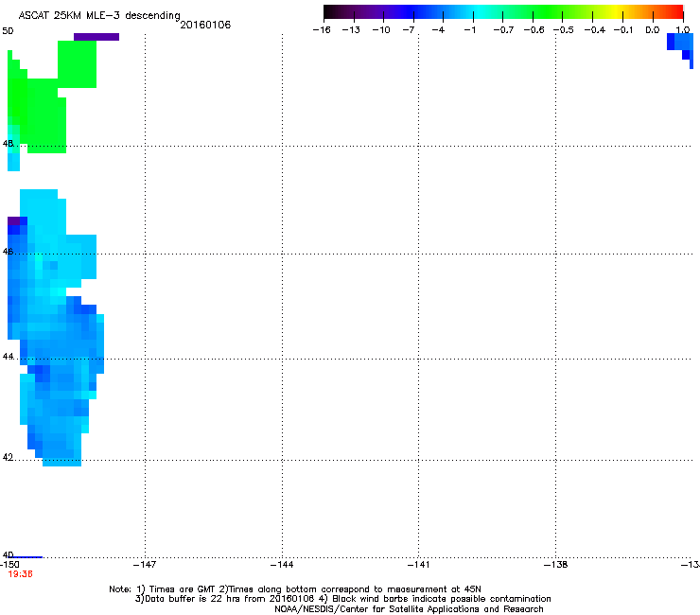Image resolution: width=700 pixels, height=615 pixels.
Task: Click the latitude label 46
Action: (8, 252)
